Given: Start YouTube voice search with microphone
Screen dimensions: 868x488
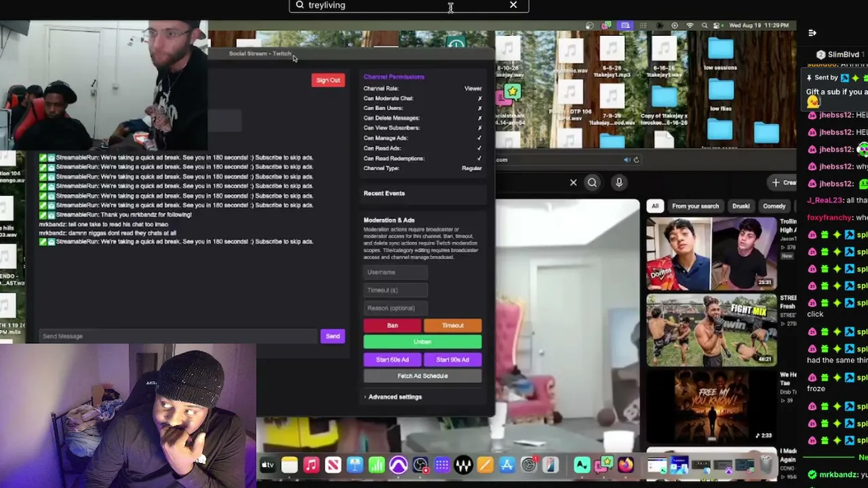Looking at the screenshot, I should (618, 182).
